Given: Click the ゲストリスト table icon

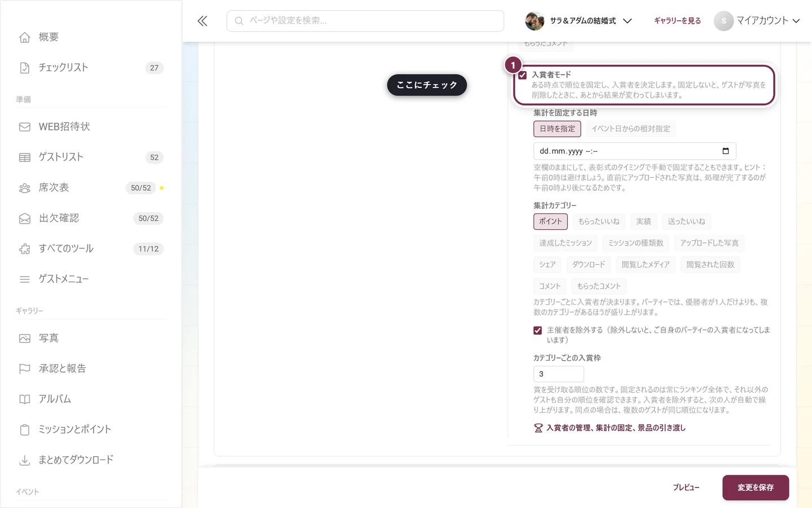Looking at the screenshot, I should pos(25,157).
